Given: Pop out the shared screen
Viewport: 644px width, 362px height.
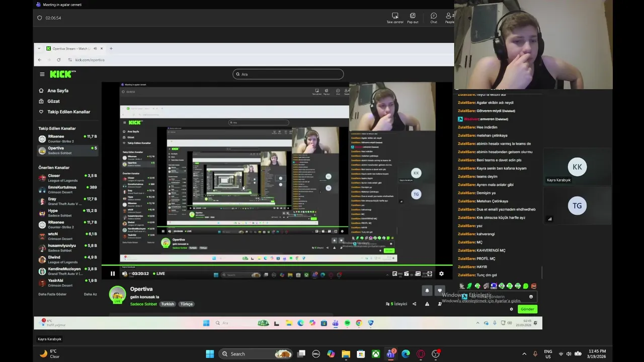Looking at the screenshot, I should pos(413,18).
